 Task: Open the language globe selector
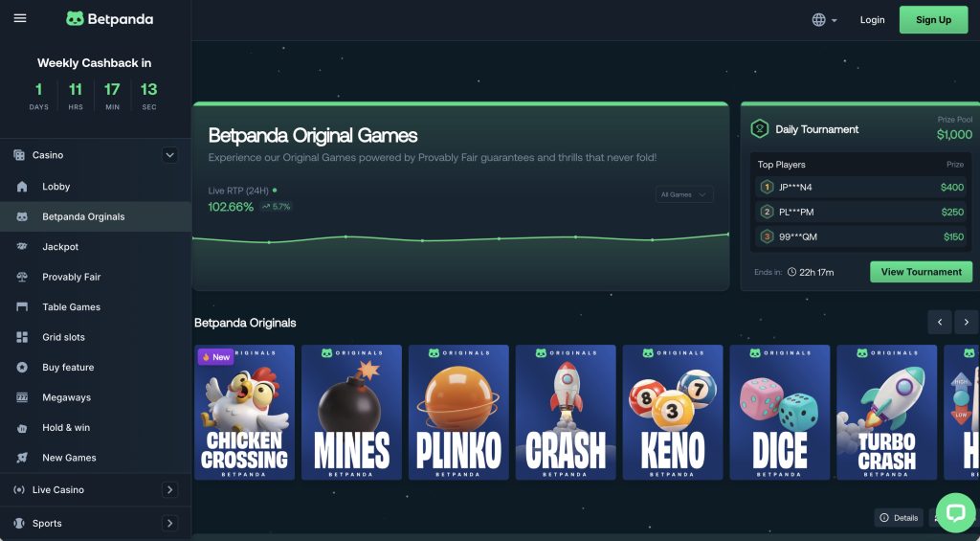click(824, 20)
